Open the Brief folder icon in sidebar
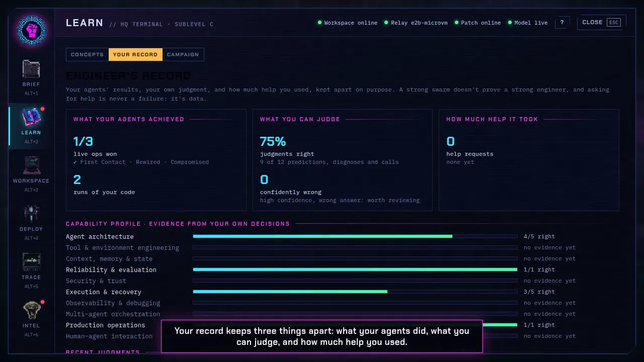This screenshot has height=362, width=644. [x=31, y=69]
